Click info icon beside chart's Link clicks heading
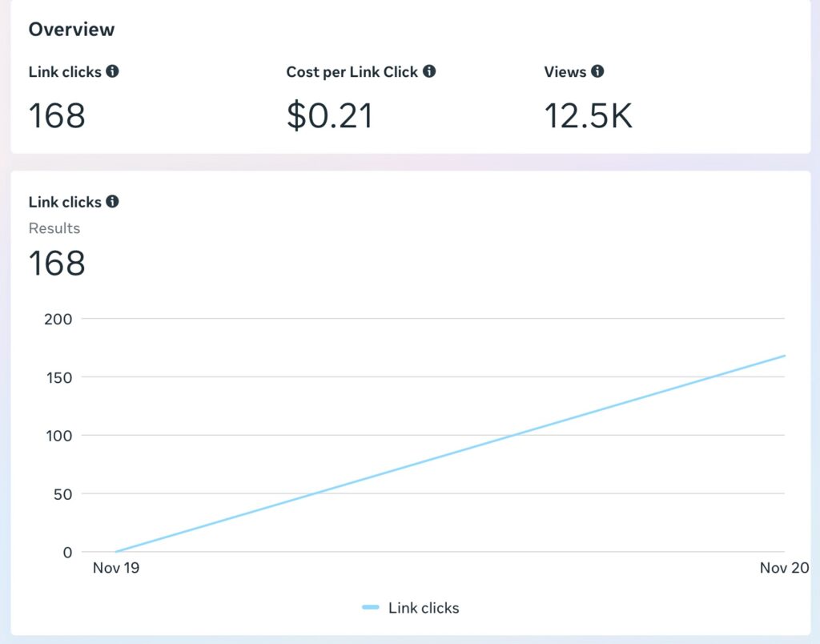820x644 pixels. [x=112, y=201]
